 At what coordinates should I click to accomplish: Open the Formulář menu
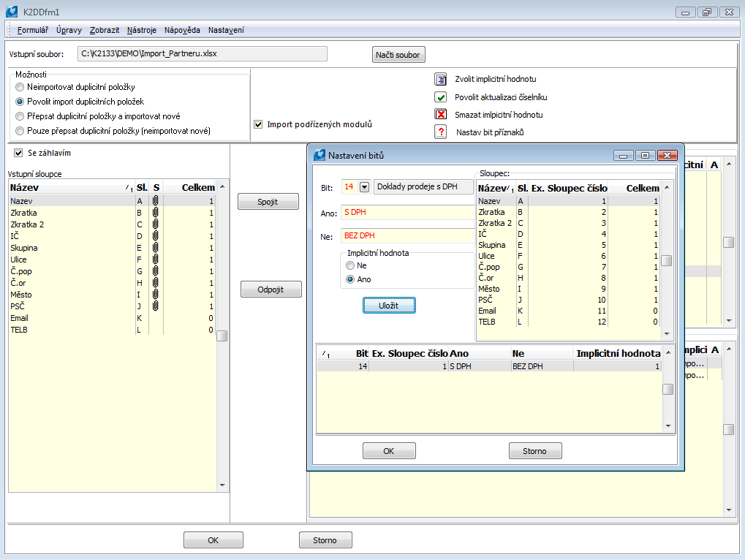[x=33, y=30]
